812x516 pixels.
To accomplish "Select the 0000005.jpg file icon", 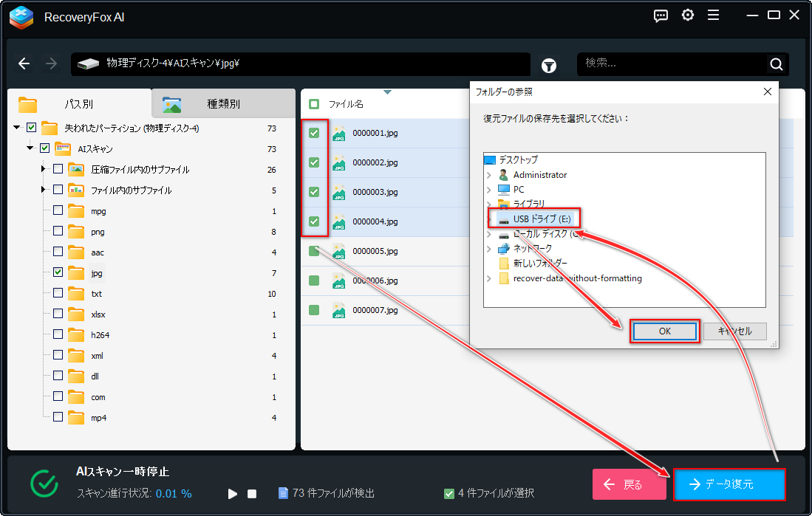I will click(x=338, y=251).
